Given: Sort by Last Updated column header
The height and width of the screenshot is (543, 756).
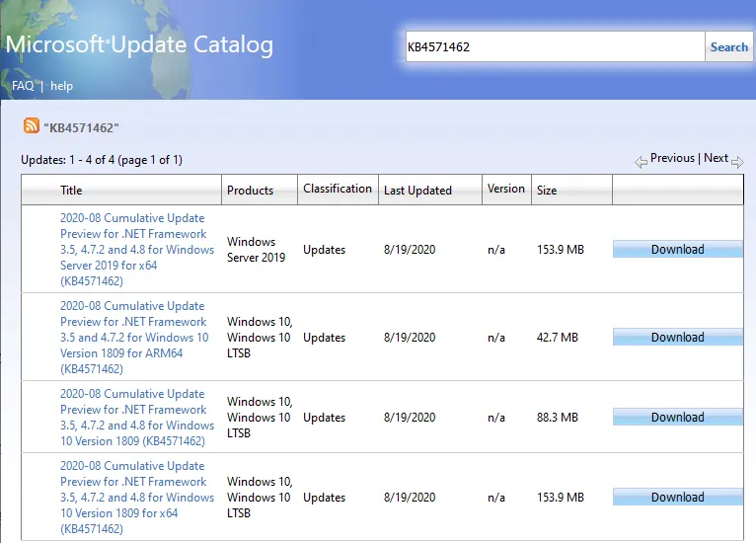Looking at the screenshot, I should click(417, 190).
